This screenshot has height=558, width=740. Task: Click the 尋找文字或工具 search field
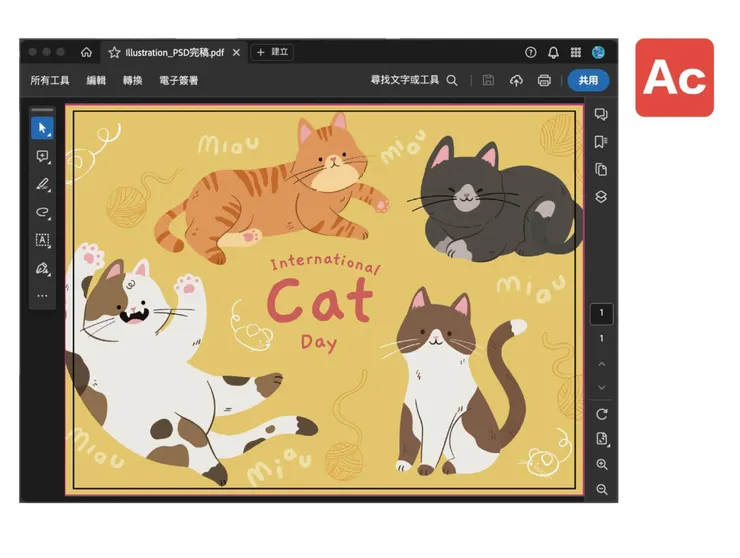(405, 80)
